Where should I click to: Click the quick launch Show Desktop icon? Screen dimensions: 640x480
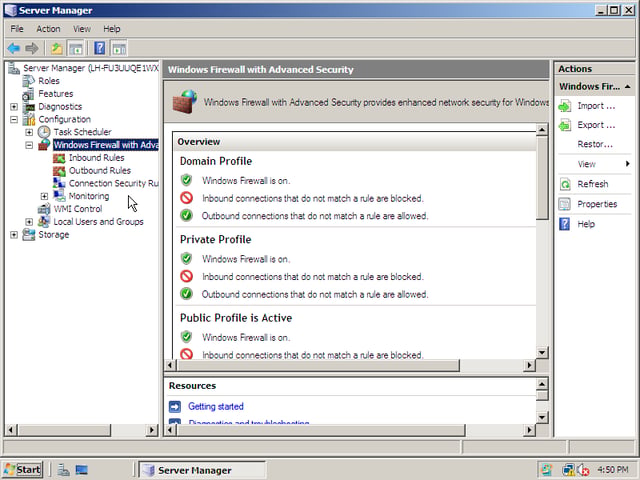[x=82, y=470]
